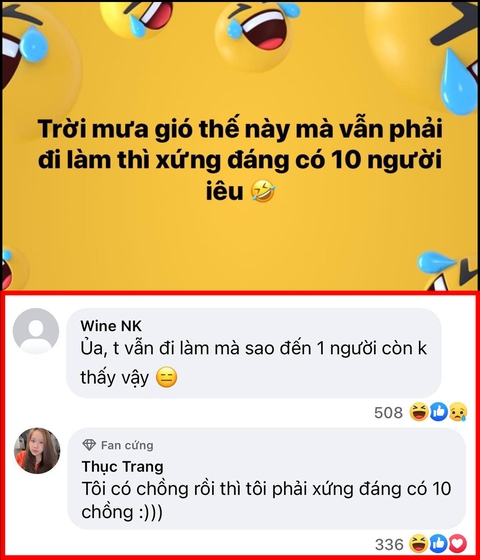Click the expressionless emoji in Wine NK's comment
Screen dimensions: 480x560
coord(166,378)
